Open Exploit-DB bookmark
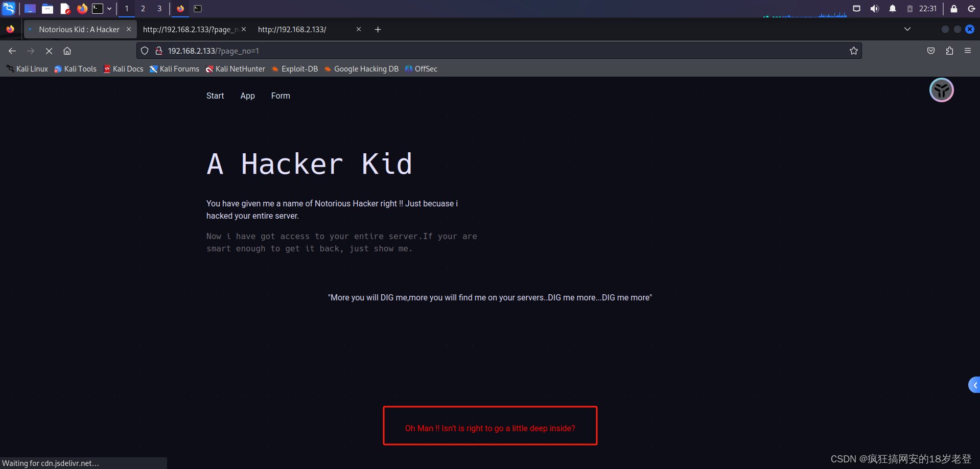Image resolution: width=980 pixels, height=469 pixels. tap(295, 69)
